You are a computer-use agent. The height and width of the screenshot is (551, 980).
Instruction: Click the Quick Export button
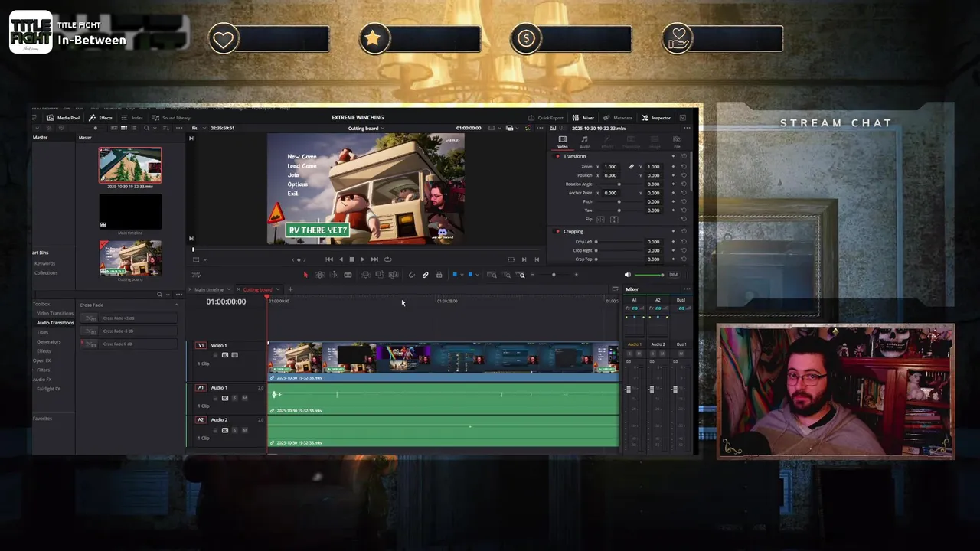[x=546, y=118]
